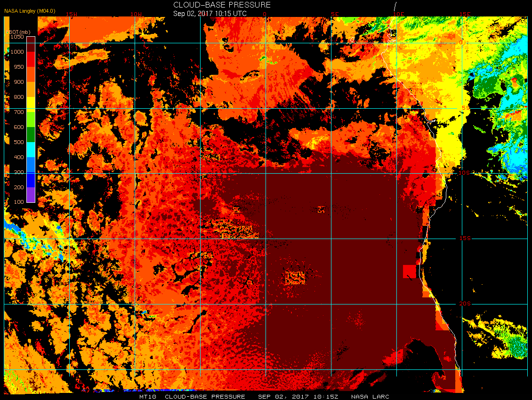Screen dimensions: 532x400
Task: Click the MT10 label in the footer
Action: (x=147, y=397)
